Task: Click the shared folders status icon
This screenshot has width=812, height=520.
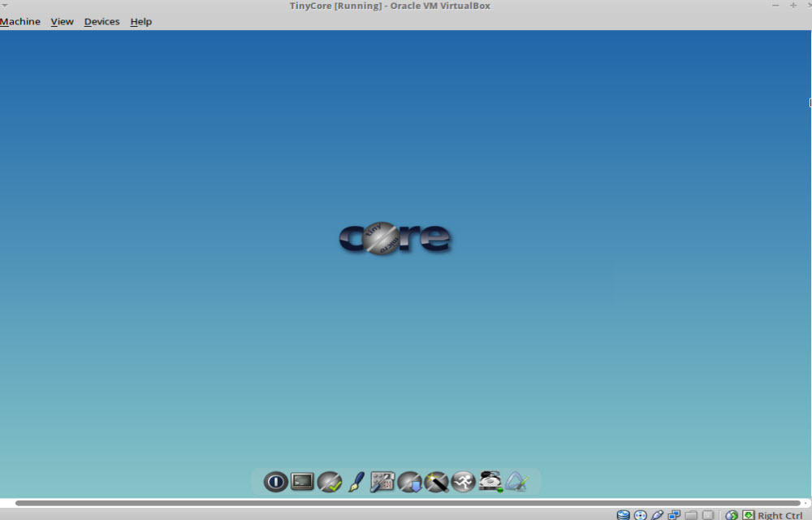Action: (691, 515)
